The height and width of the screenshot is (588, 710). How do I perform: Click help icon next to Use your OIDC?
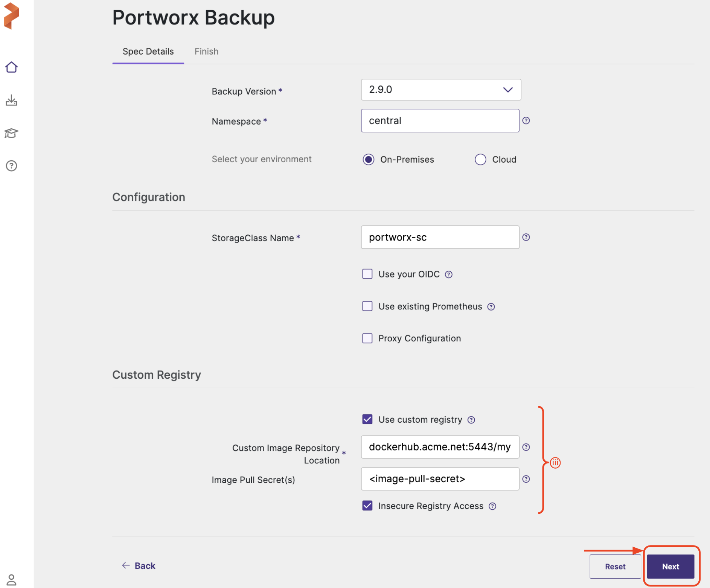click(x=448, y=274)
